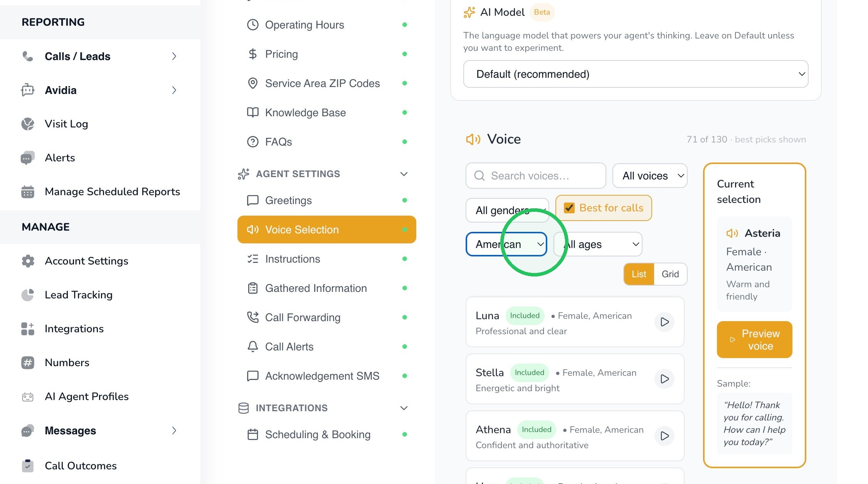
Task: Go to Gathered Information
Action: [x=327, y=288]
